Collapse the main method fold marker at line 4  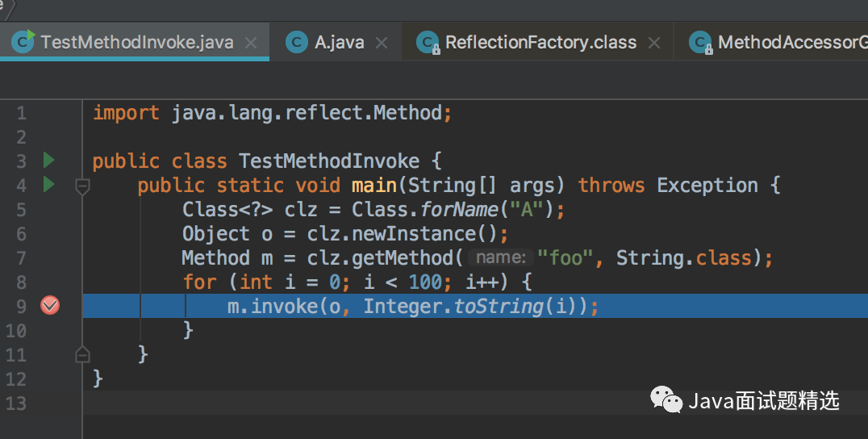pyautogui.click(x=82, y=186)
